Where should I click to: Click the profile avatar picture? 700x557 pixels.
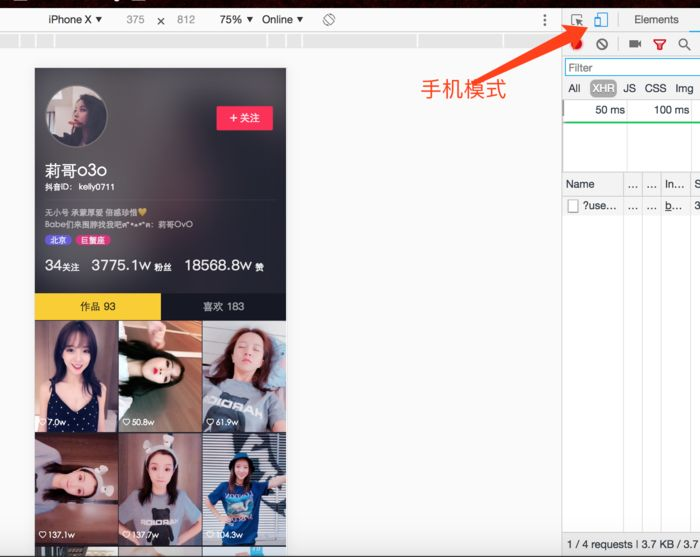click(x=76, y=116)
